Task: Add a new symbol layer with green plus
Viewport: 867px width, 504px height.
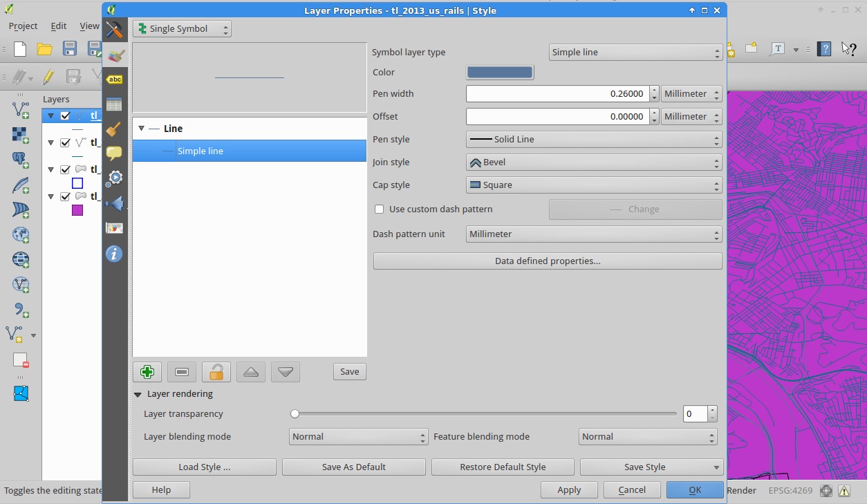Action: click(147, 372)
